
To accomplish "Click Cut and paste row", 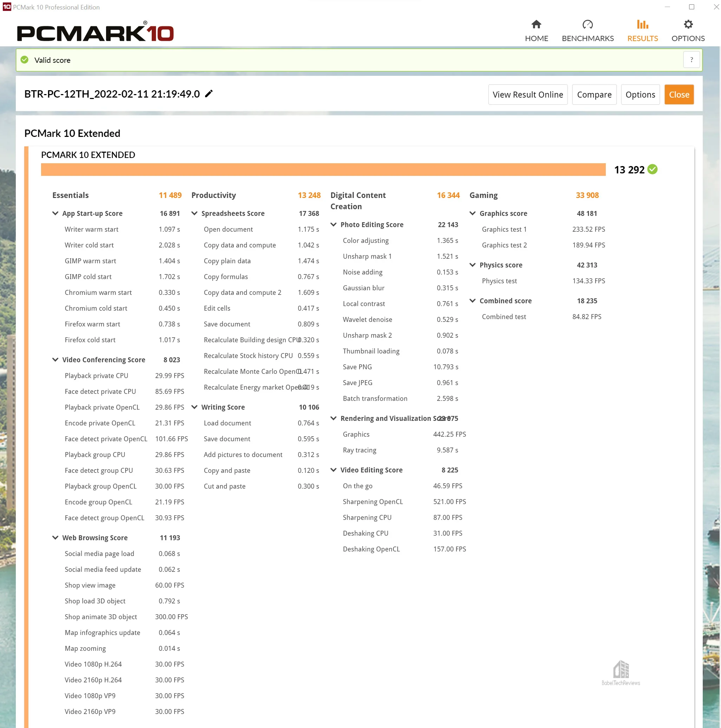I will [x=261, y=487].
